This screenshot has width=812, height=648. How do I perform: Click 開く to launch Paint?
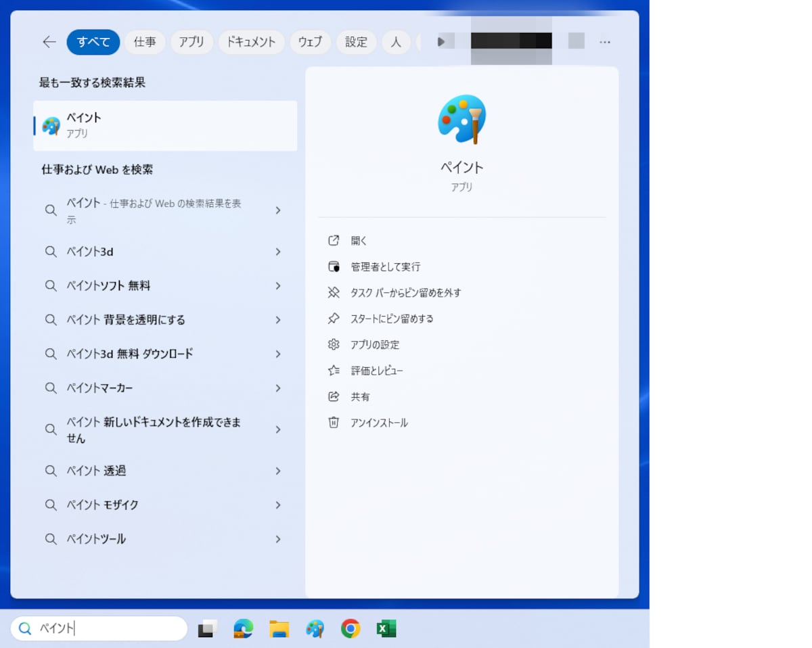[359, 241]
